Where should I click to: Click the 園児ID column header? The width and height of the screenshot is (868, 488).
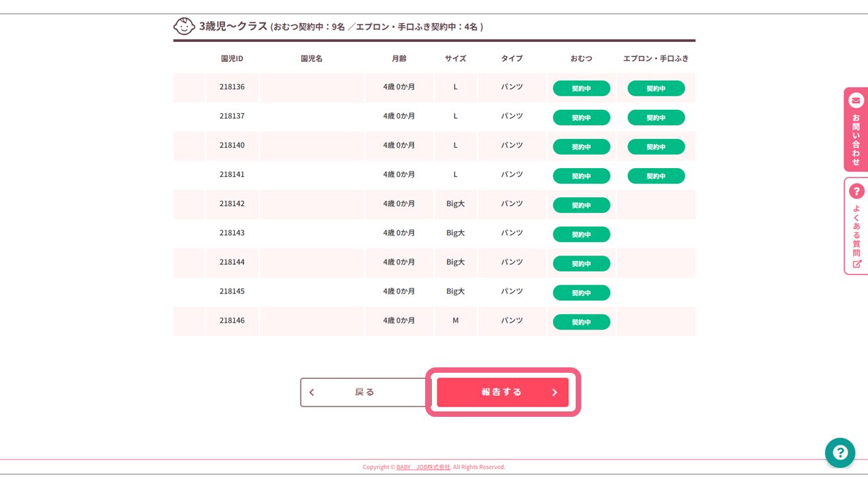[x=232, y=58]
